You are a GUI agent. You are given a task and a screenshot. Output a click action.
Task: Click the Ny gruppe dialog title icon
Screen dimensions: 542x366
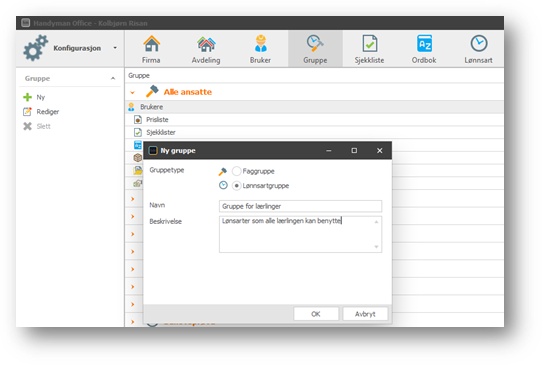pos(153,151)
